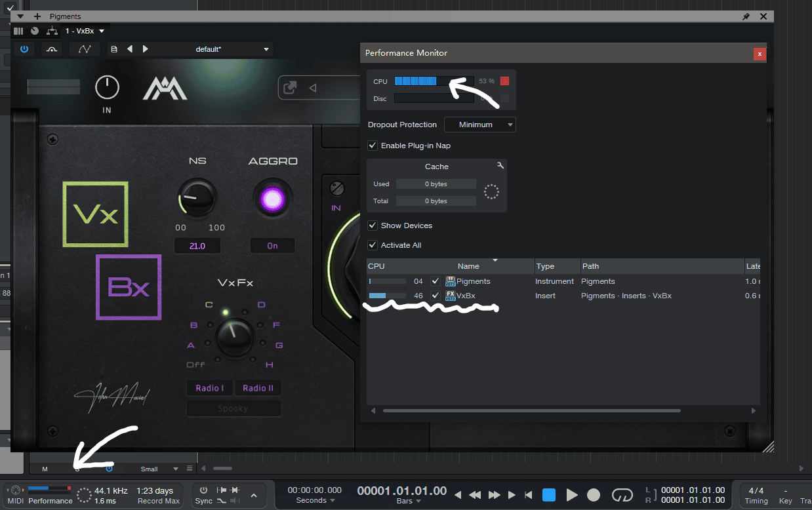Click the plug-in logo in VxBx header

pos(165,87)
